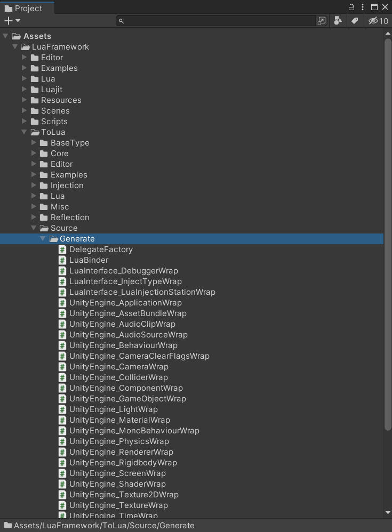This screenshot has width=392, height=532.
Task: Select UnityEngine_AudioSourceWrap file
Action: 129,335
